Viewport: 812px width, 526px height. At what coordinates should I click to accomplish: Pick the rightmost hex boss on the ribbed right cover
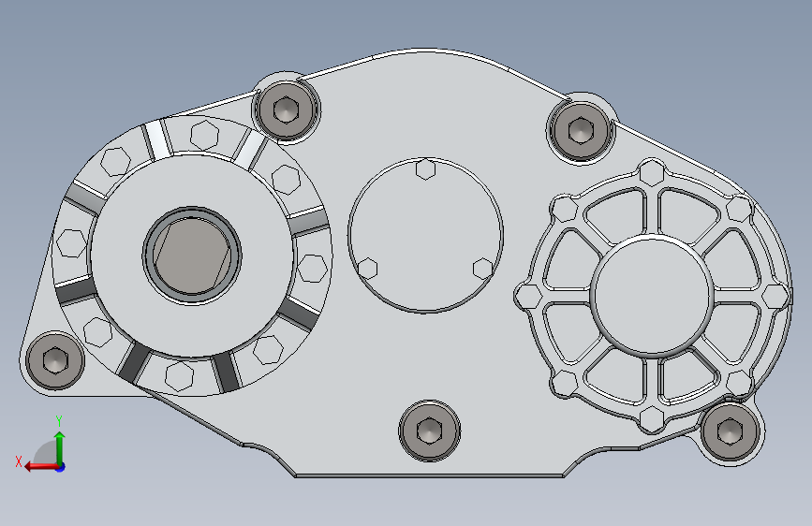pyautogui.click(x=775, y=296)
